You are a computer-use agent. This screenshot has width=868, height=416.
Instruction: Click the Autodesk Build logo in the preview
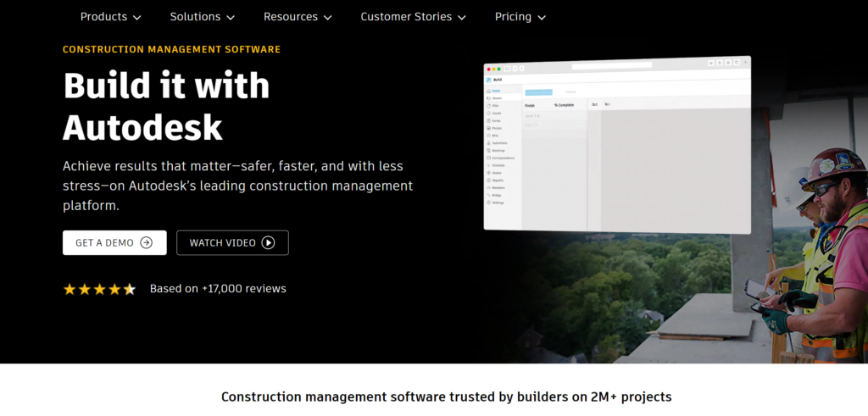pos(489,80)
